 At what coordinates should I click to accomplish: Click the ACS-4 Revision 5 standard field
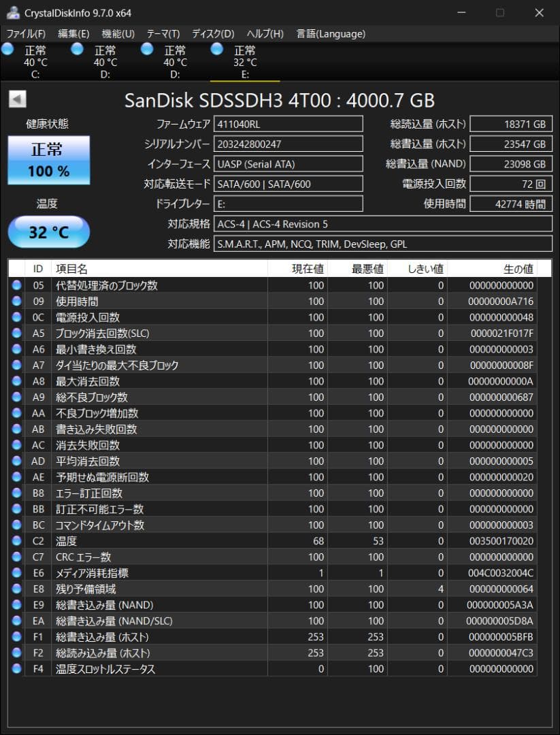pyautogui.click(x=383, y=224)
